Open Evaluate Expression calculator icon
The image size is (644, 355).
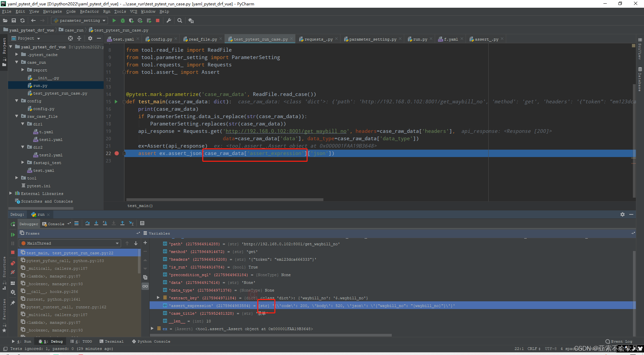142,223
